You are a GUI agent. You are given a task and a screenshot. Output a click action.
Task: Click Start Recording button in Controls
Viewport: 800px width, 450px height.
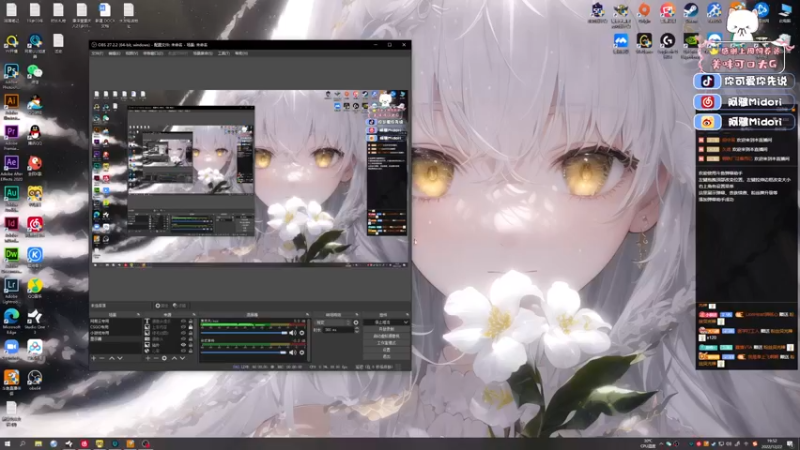tap(386, 329)
